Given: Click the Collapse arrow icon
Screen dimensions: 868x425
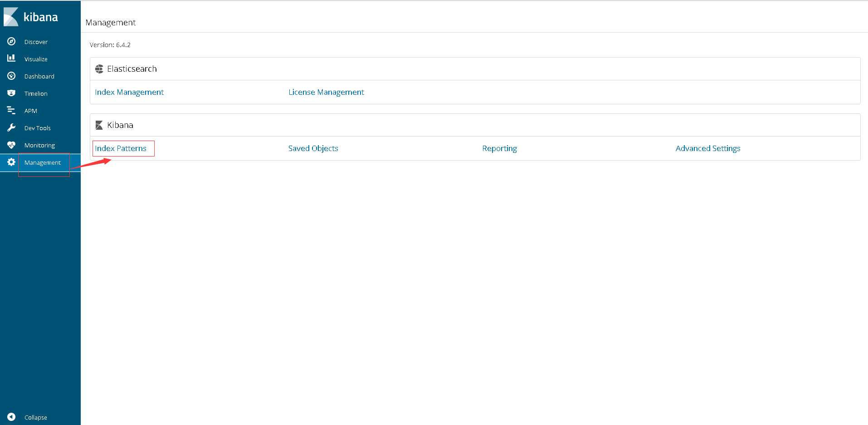Looking at the screenshot, I should click(11, 417).
